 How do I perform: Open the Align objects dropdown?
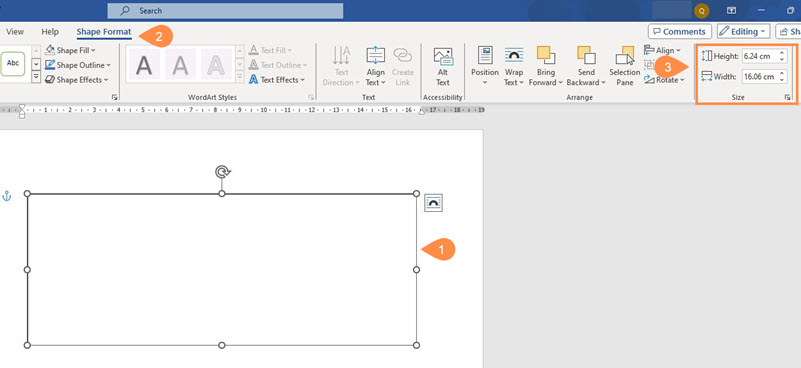(663, 50)
